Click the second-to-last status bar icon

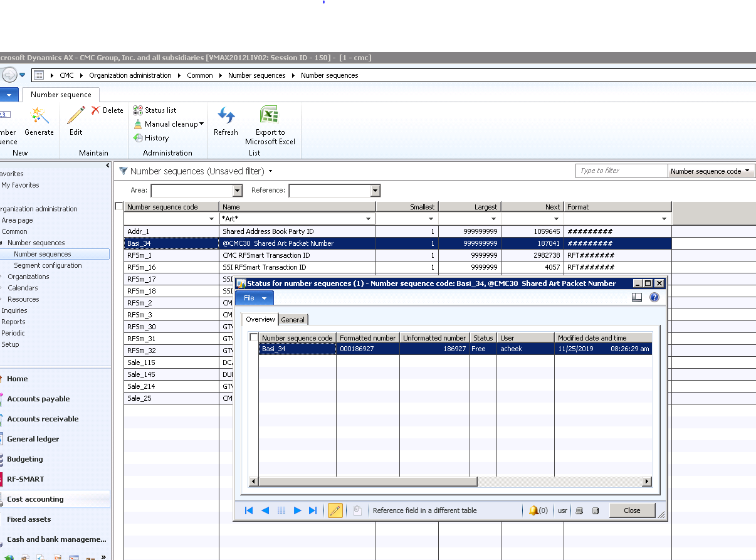(x=579, y=510)
